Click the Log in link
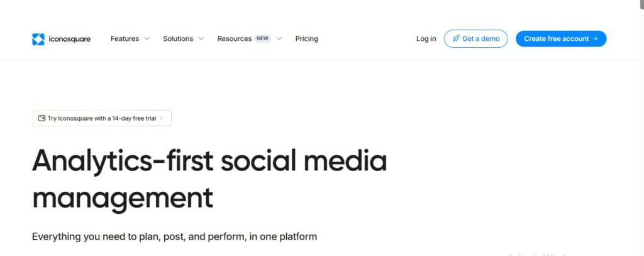This screenshot has width=644, height=256. 426,39
